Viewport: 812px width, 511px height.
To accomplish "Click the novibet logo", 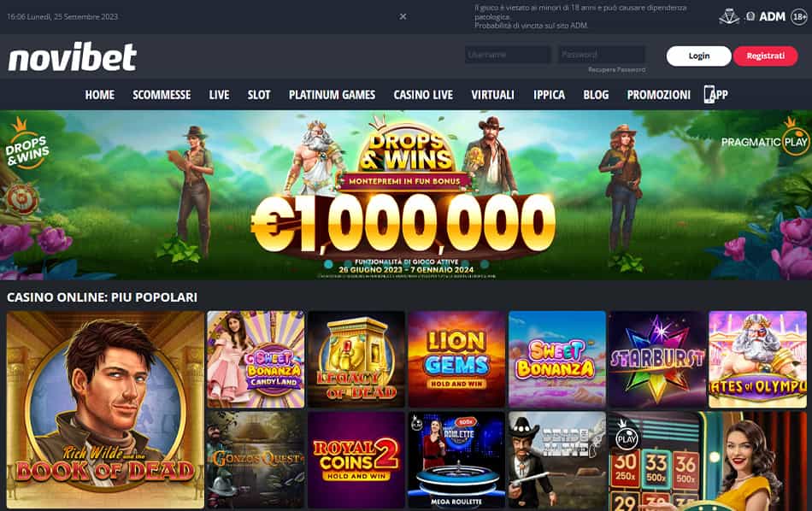I will 72,57.
